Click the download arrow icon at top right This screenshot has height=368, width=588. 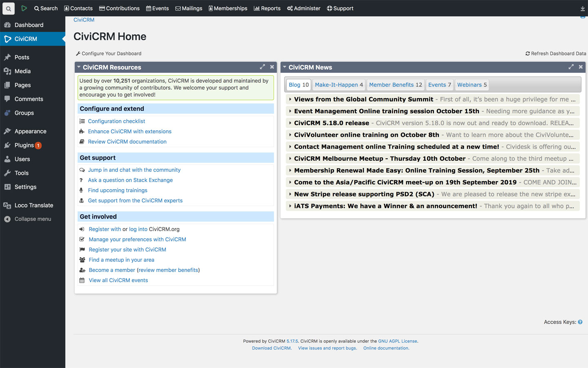point(583,9)
